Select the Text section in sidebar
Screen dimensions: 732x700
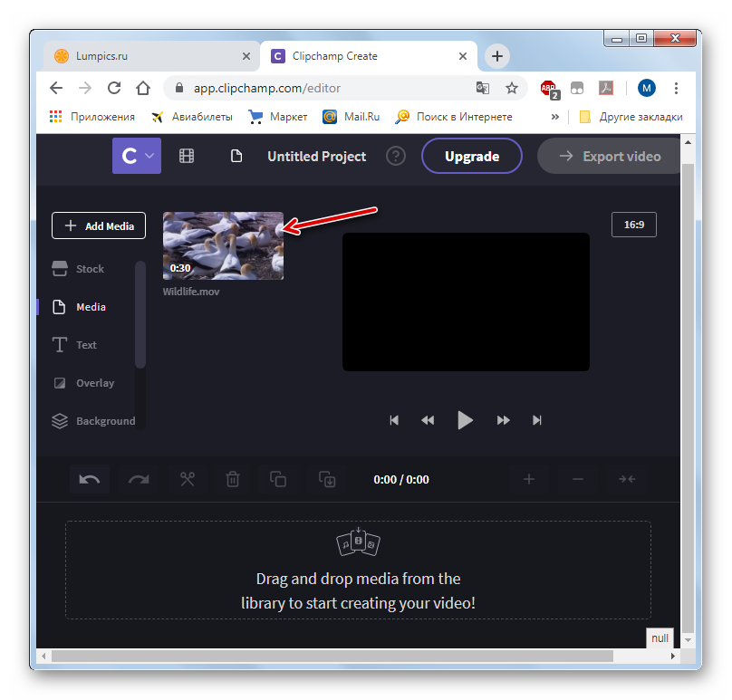pos(86,345)
